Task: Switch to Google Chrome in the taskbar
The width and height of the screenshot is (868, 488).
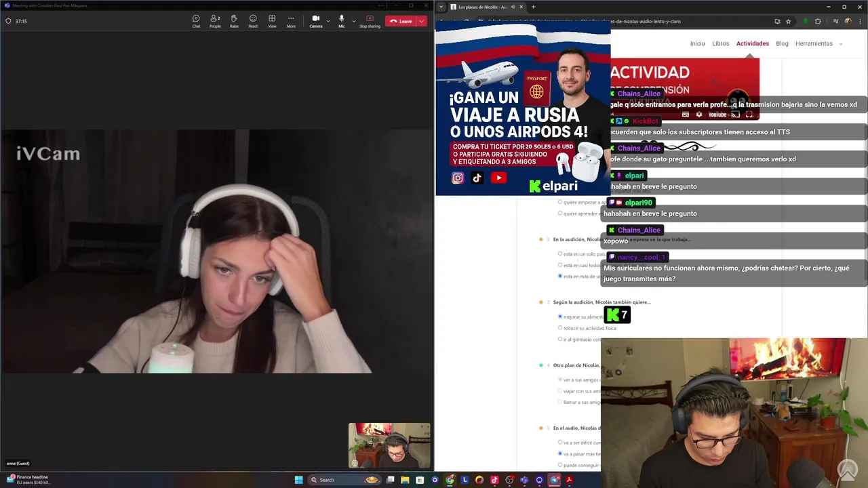Action: pyautogui.click(x=450, y=480)
